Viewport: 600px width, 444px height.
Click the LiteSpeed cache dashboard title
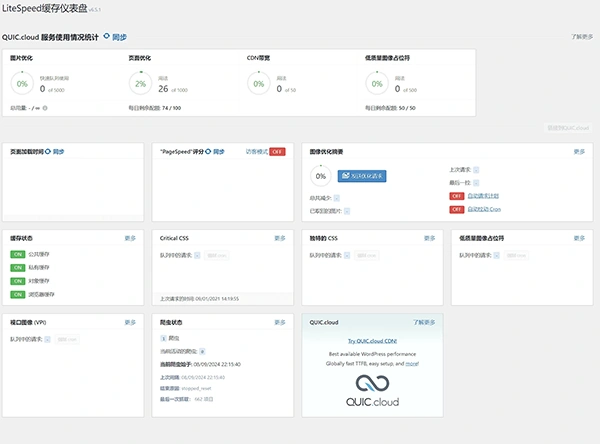point(45,8)
